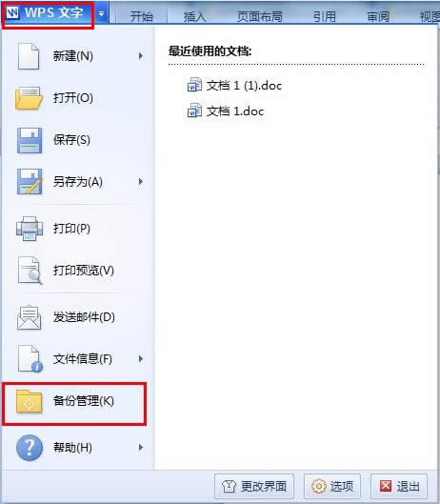This screenshot has height=504, width=440.
Task: Open dropdown arrow beside WPS 文字
Action: (101, 13)
